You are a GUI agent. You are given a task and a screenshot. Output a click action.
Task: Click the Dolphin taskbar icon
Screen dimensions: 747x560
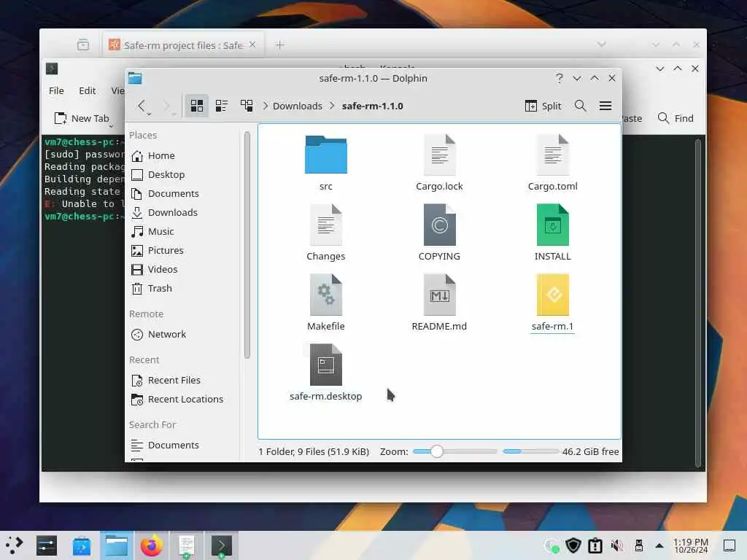(117, 545)
